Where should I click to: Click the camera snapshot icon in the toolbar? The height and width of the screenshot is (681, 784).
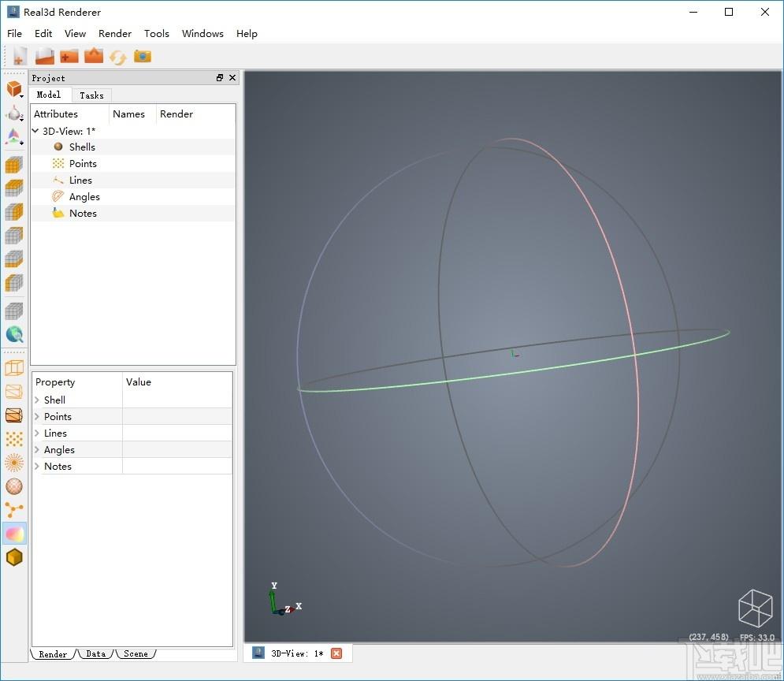(143, 56)
